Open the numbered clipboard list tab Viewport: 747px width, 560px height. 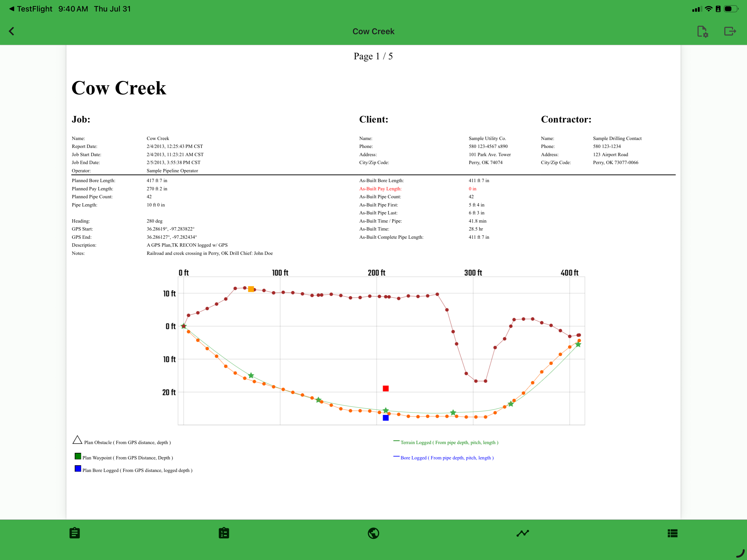click(x=224, y=533)
